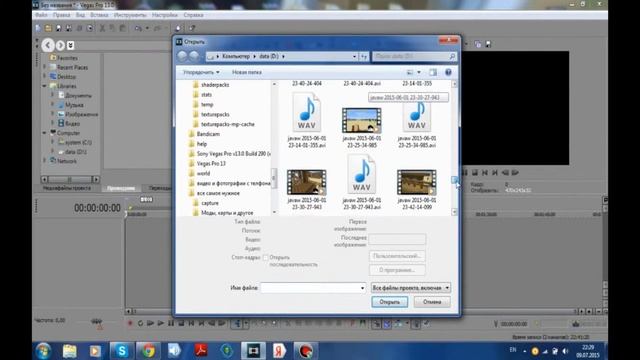Image resolution: width=640 pixels, height=360 pixels.
Task: Click the Play button on transport bar
Action: coord(161,323)
